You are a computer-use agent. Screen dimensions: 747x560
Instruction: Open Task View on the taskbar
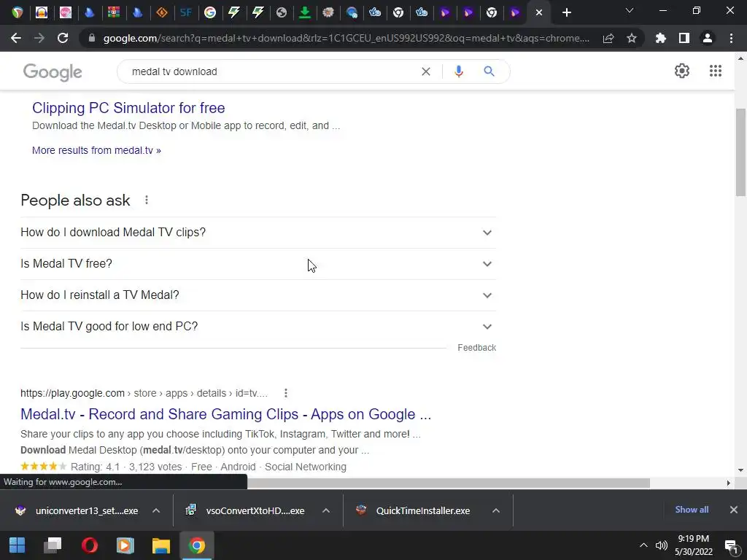[x=53, y=545]
